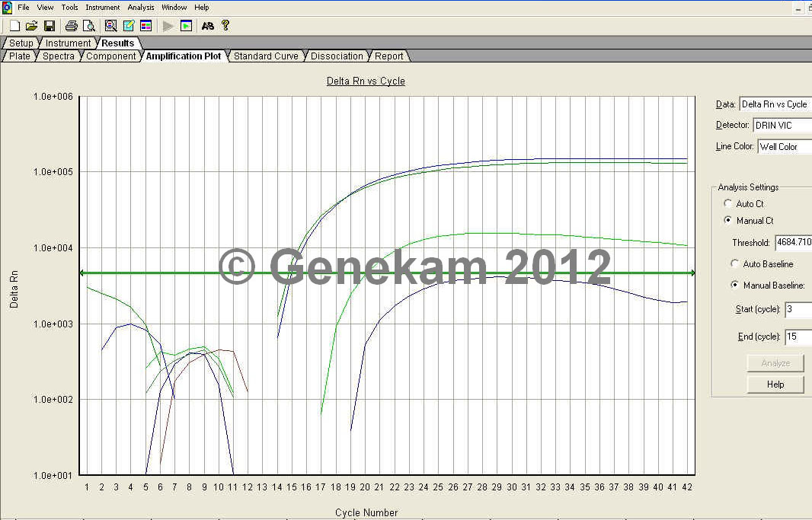
Task: Switch to the Standard Curve sub-tab
Action: [x=266, y=56]
